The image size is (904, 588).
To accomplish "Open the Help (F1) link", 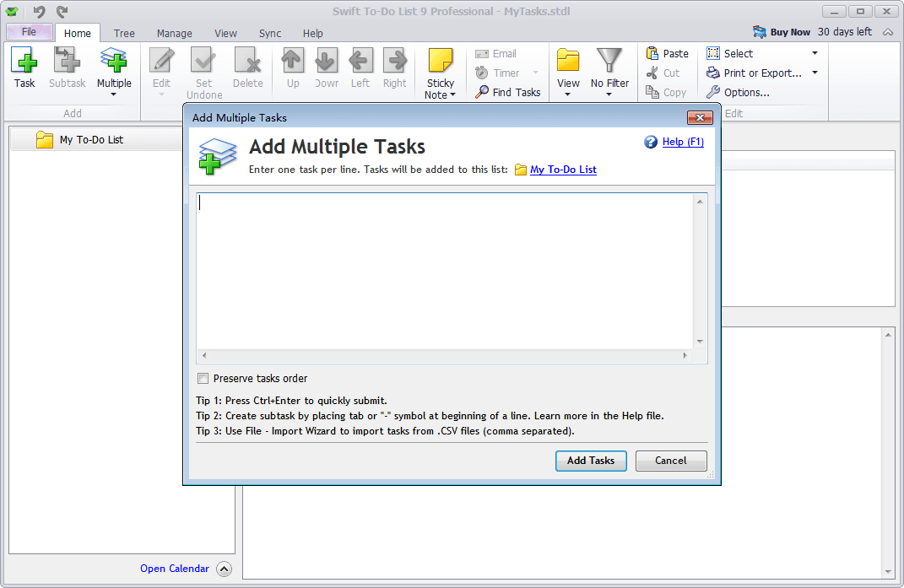I will 683,142.
